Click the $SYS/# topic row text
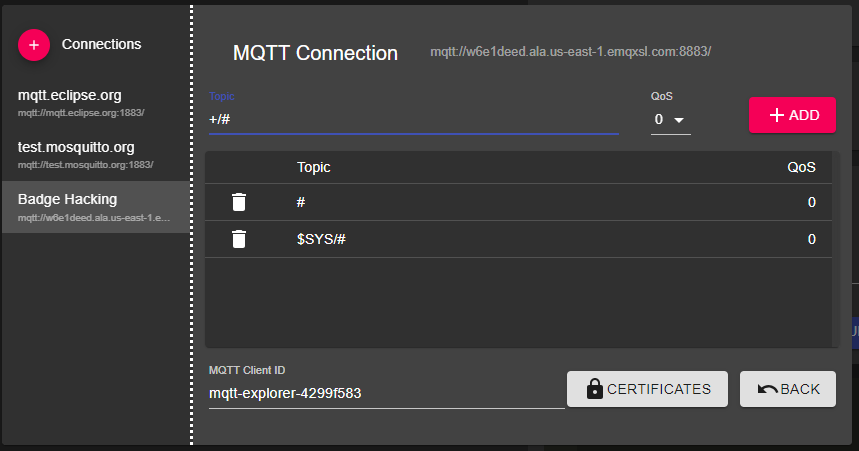The image size is (859, 451). (x=322, y=239)
